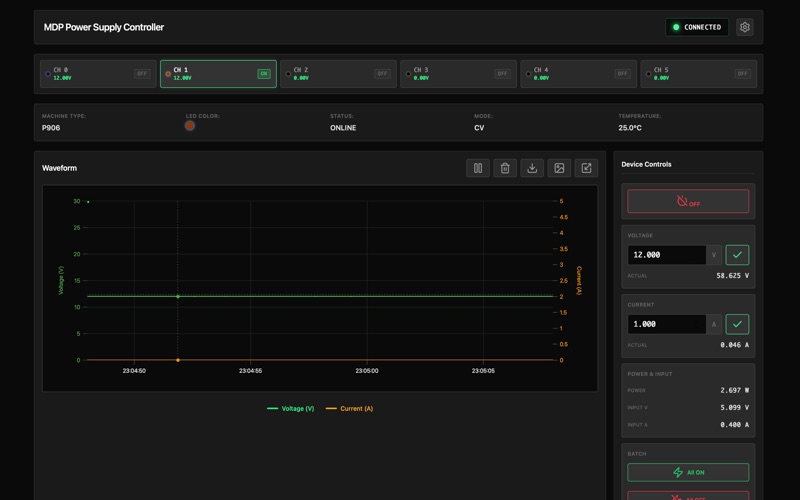The image size is (800, 500).
Task: Toggle the CH 1 ON switch
Action: pos(264,73)
